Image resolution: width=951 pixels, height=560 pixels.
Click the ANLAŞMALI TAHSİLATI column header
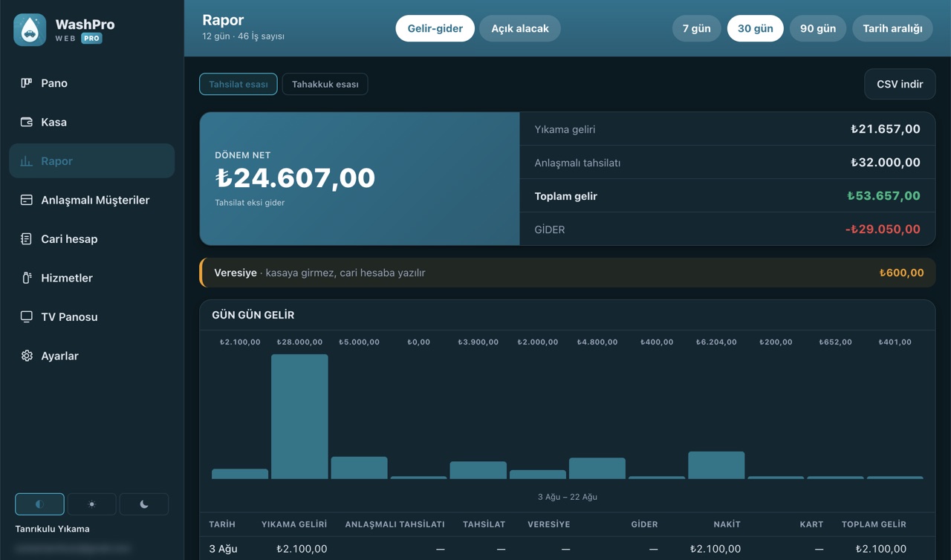click(395, 524)
